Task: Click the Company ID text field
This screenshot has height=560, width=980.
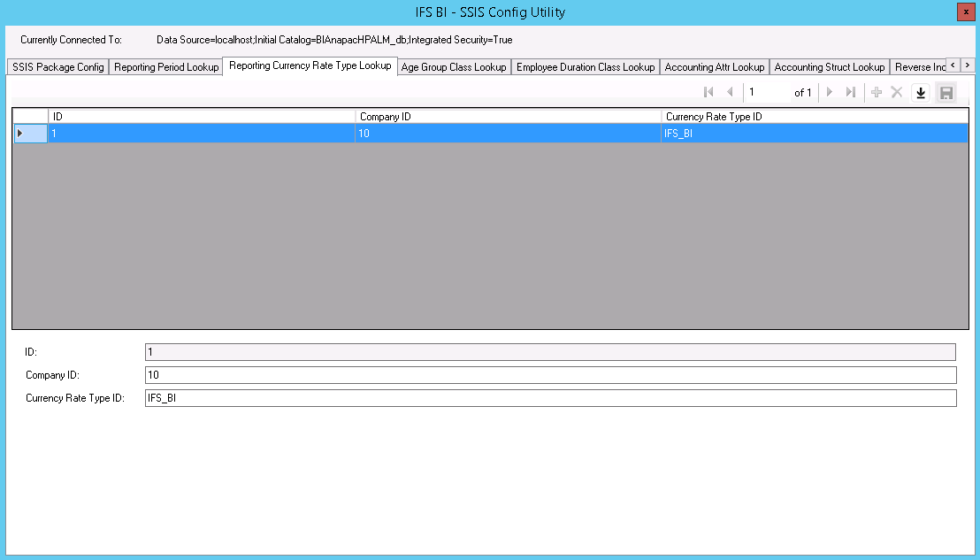Action: pos(549,375)
